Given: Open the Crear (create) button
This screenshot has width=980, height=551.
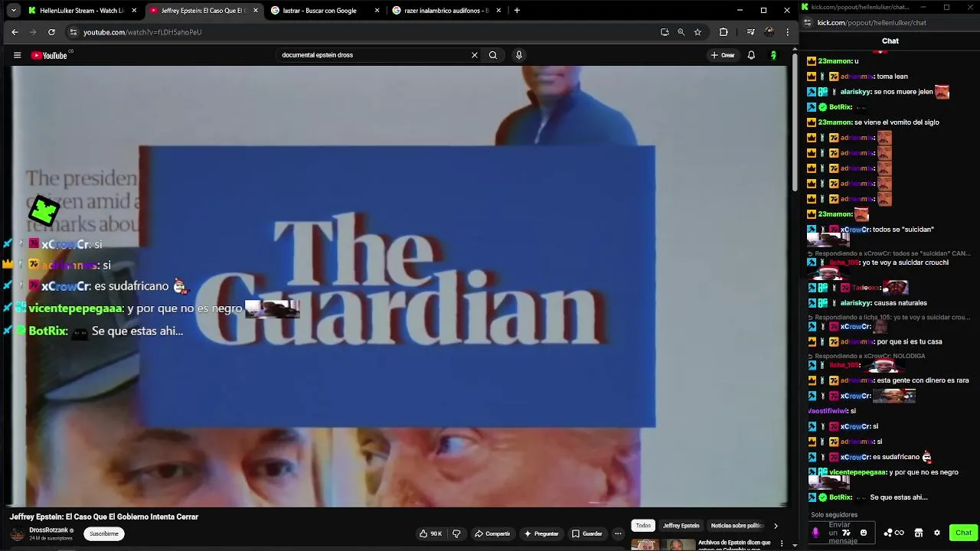Looking at the screenshot, I should click(x=722, y=55).
